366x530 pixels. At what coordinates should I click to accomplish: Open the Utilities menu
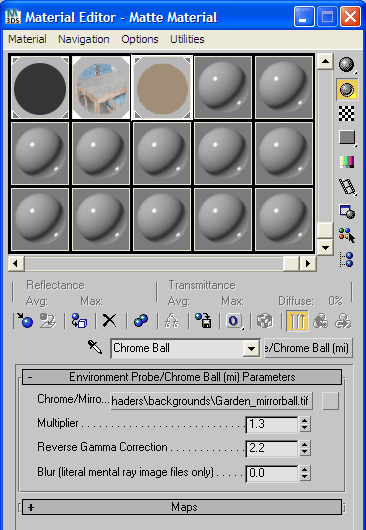pyautogui.click(x=187, y=39)
